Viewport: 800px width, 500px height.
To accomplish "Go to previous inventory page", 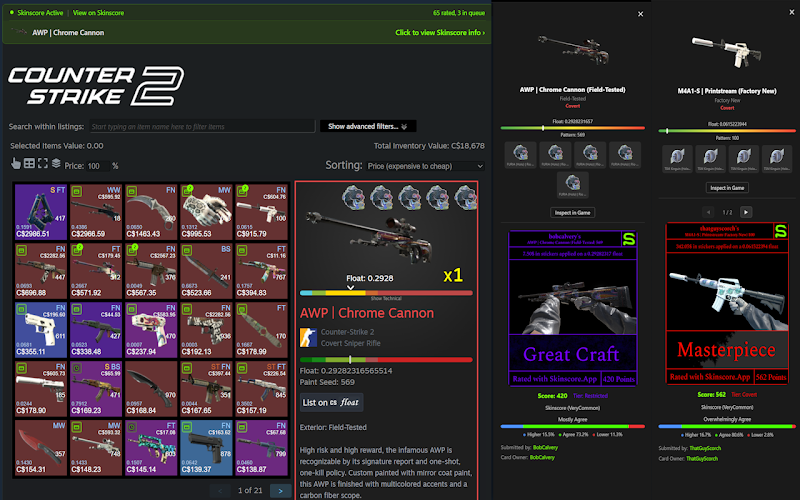I will coord(220,491).
